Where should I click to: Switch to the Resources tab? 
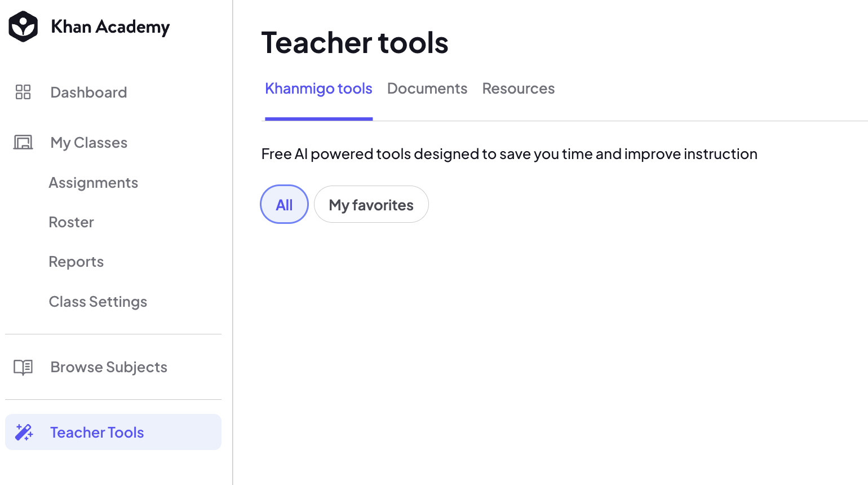[519, 89]
